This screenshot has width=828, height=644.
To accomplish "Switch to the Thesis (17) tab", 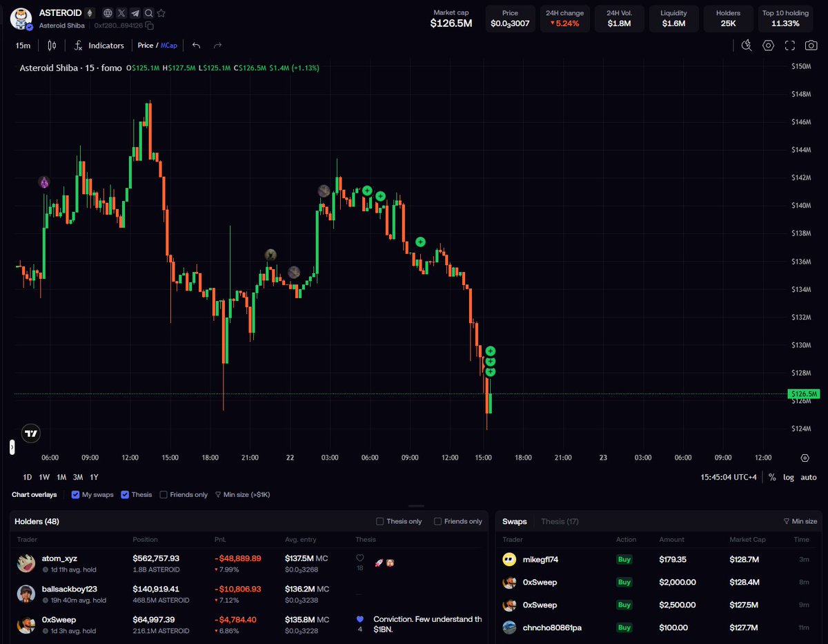I will 560,521.
